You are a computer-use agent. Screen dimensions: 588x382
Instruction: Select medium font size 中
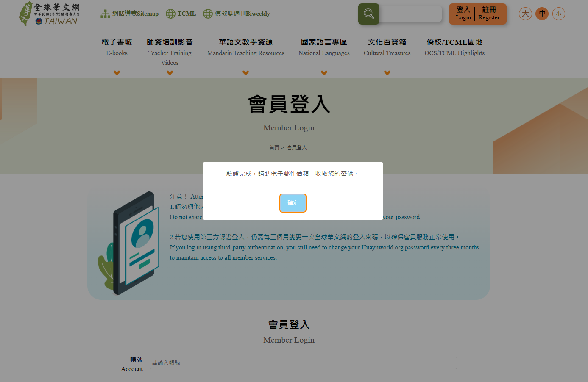542,14
